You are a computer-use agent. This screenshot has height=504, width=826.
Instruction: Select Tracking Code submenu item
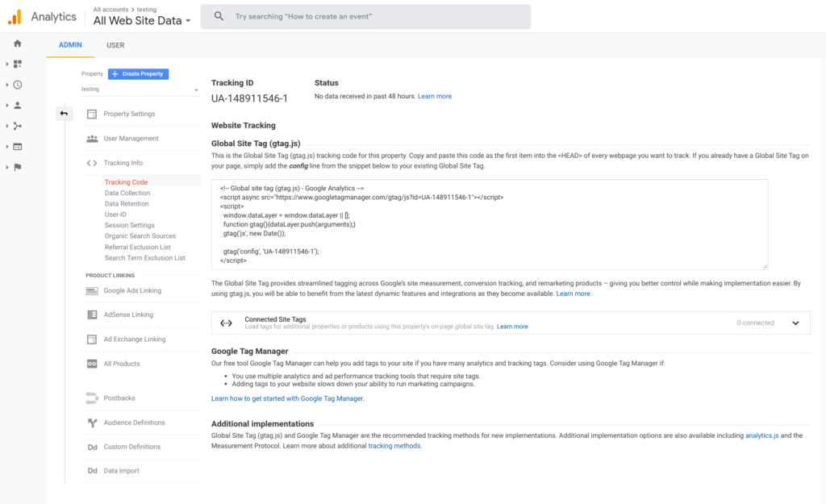(x=126, y=182)
